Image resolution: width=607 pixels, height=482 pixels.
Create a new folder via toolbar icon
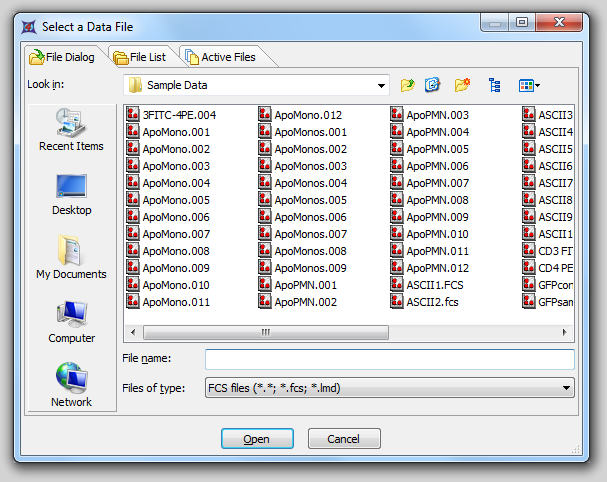[462, 85]
